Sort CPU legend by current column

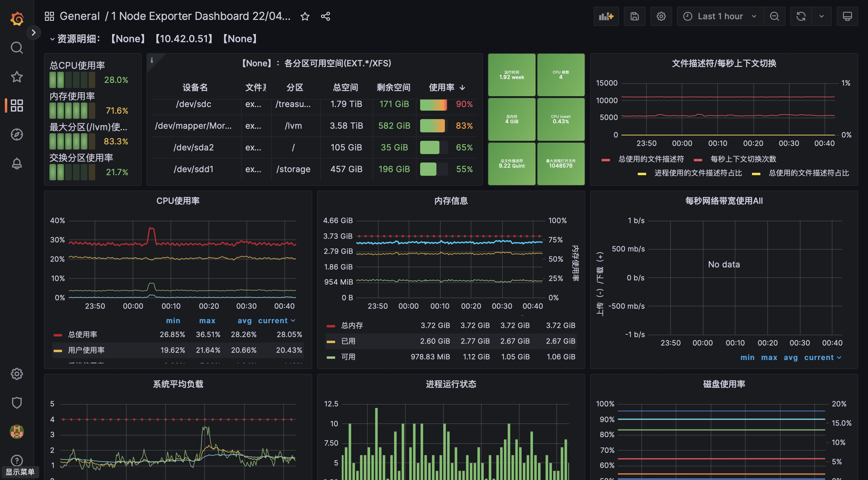point(276,321)
